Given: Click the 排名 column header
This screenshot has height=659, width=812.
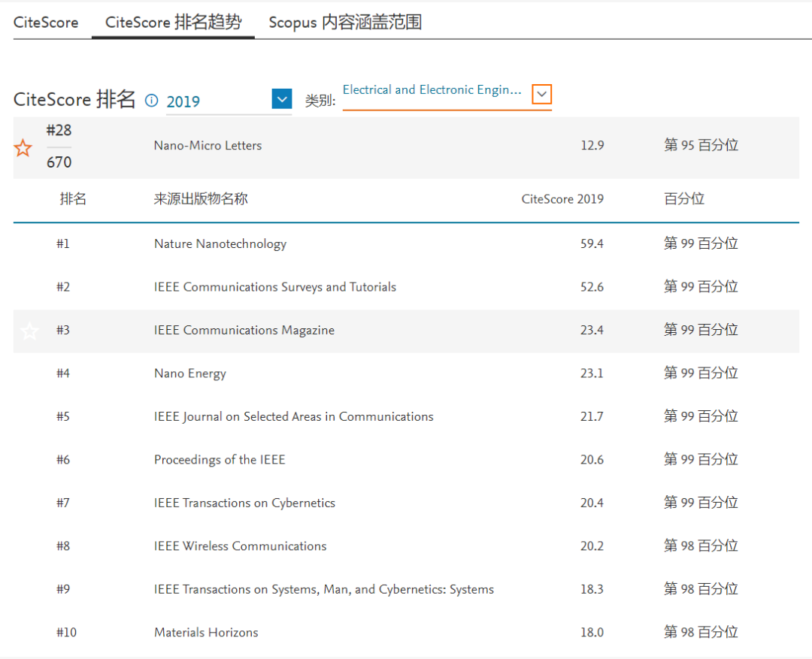Looking at the screenshot, I should click(73, 199).
